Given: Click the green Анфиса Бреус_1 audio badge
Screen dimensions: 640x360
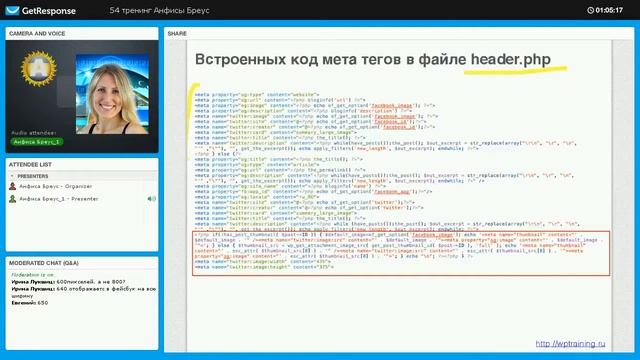Looking at the screenshot, I should pyautogui.click(x=37, y=142).
